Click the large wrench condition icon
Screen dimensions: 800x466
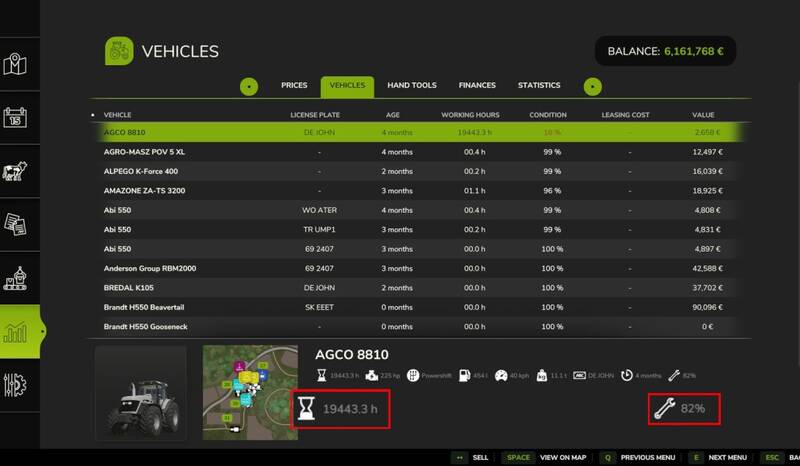click(662, 408)
